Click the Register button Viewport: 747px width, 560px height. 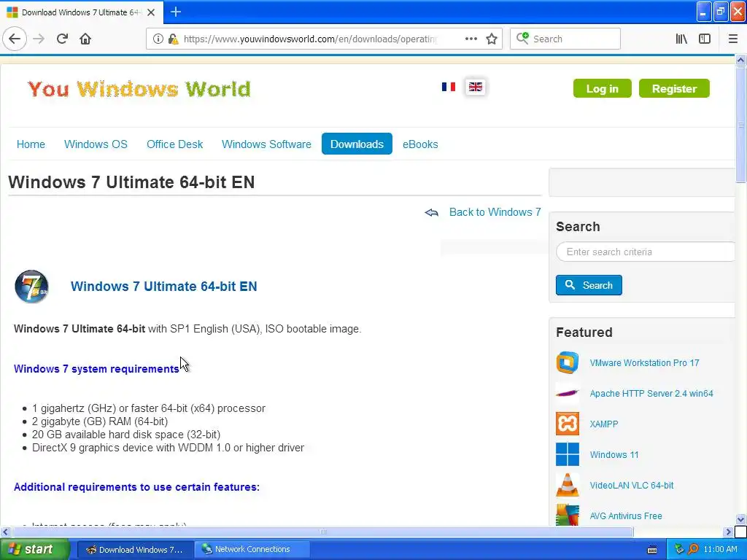pyautogui.click(x=674, y=88)
